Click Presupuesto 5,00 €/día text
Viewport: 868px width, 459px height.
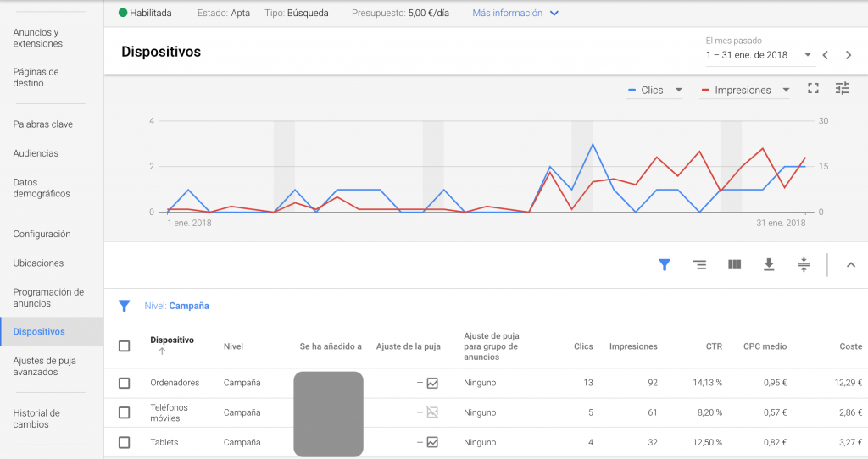point(400,13)
